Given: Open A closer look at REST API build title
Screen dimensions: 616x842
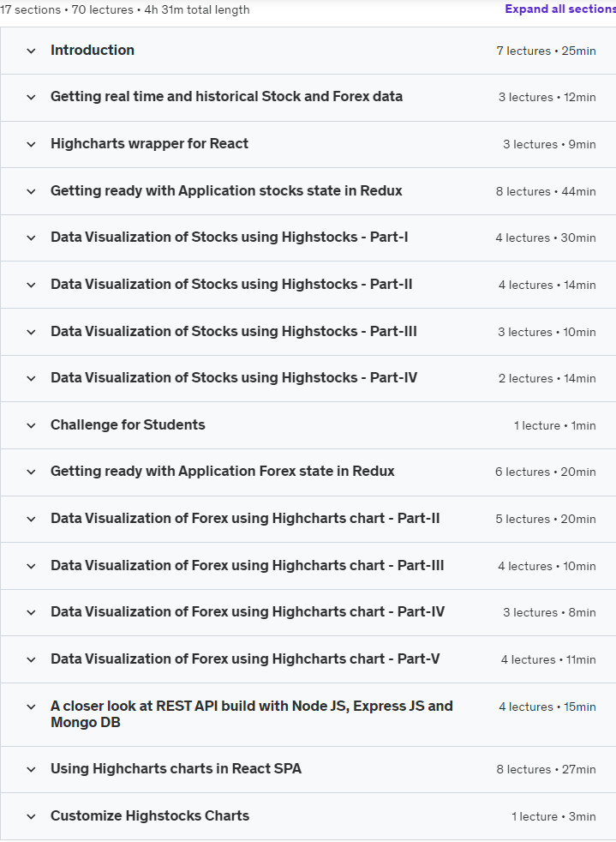Looking at the screenshot, I should point(252,714).
